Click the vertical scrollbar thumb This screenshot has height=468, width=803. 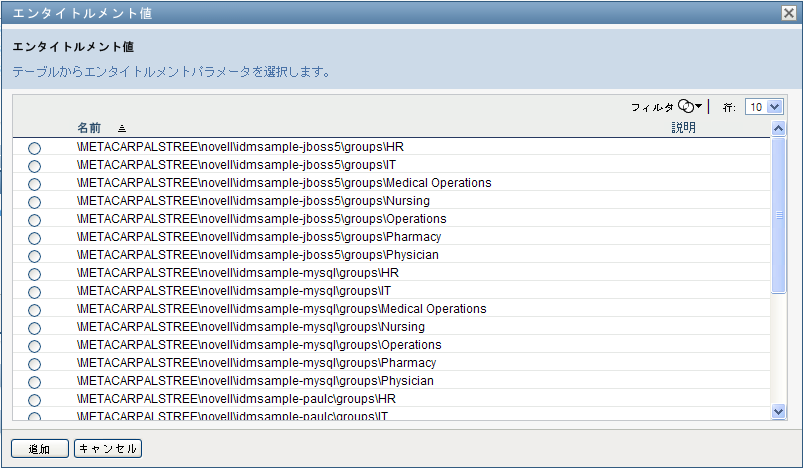[779, 215]
